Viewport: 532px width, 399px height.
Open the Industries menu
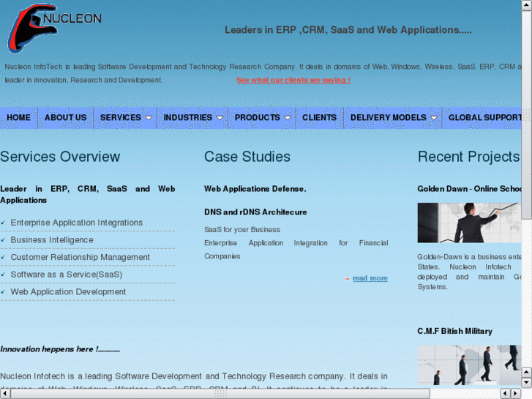187,117
